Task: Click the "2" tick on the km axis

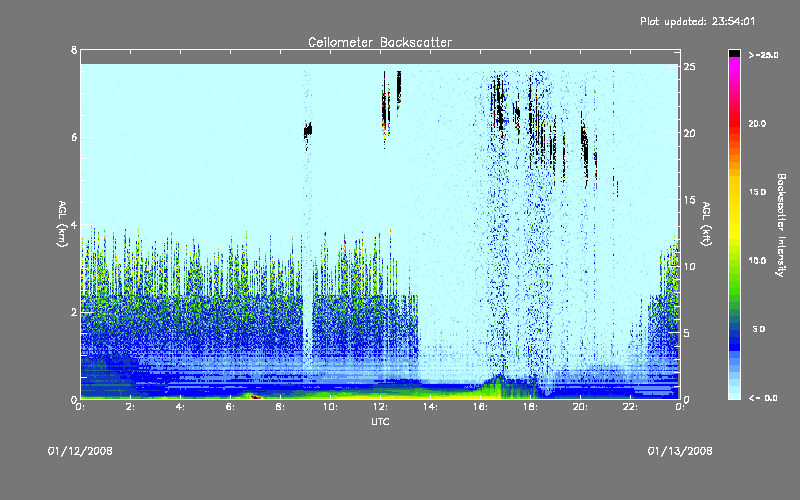Action: [x=74, y=312]
